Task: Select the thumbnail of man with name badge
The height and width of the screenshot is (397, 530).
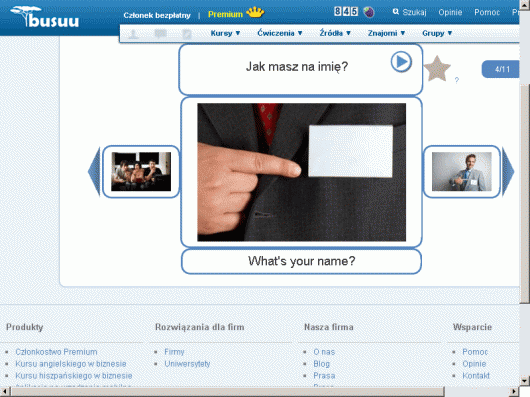Action: [x=462, y=172]
